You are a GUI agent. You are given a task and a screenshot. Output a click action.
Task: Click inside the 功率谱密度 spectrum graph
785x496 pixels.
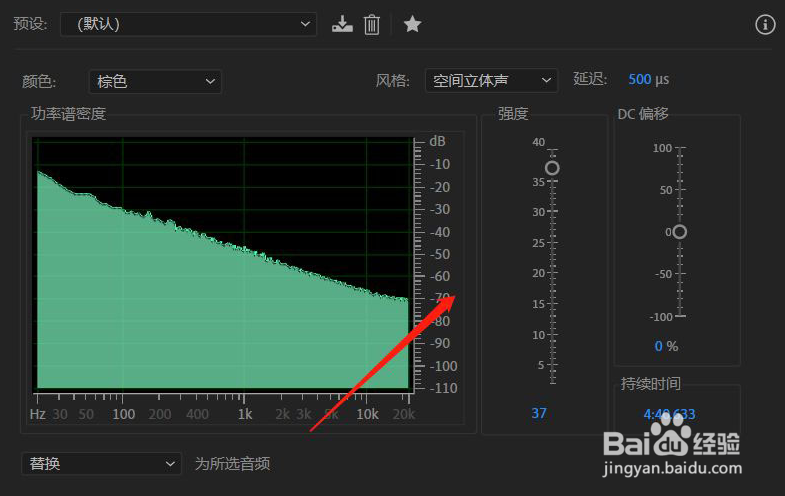223,263
